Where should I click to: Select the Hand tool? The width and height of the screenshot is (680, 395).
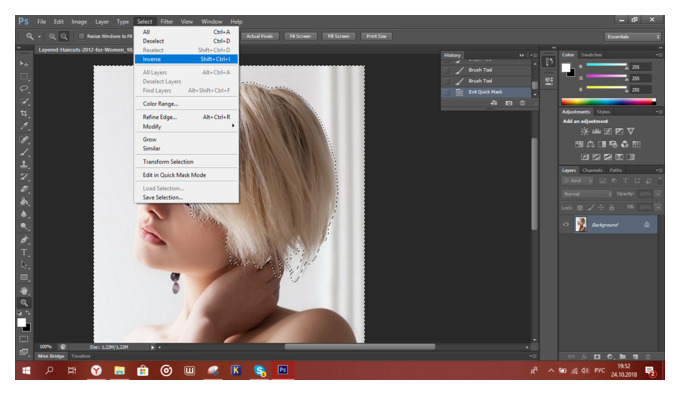pos(24,291)
